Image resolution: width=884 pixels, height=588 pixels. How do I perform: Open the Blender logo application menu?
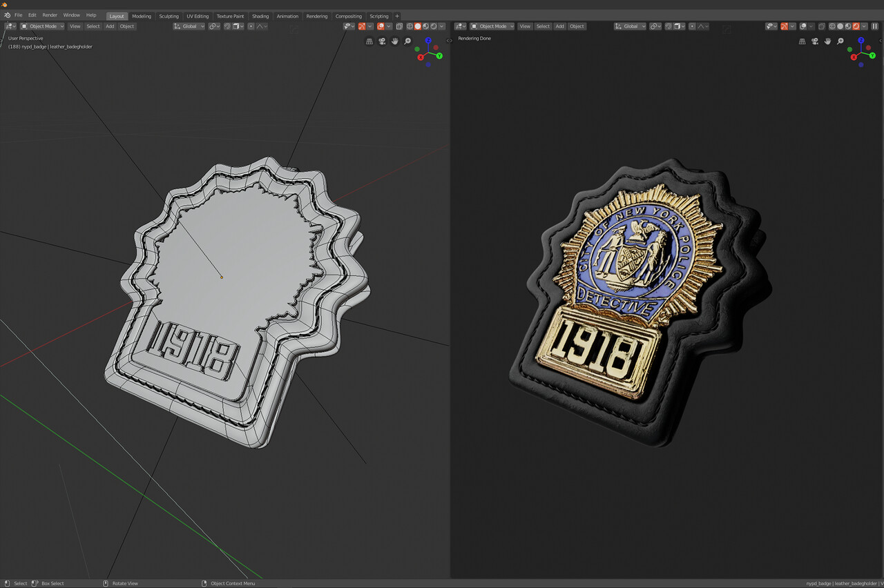coord(7,15)
